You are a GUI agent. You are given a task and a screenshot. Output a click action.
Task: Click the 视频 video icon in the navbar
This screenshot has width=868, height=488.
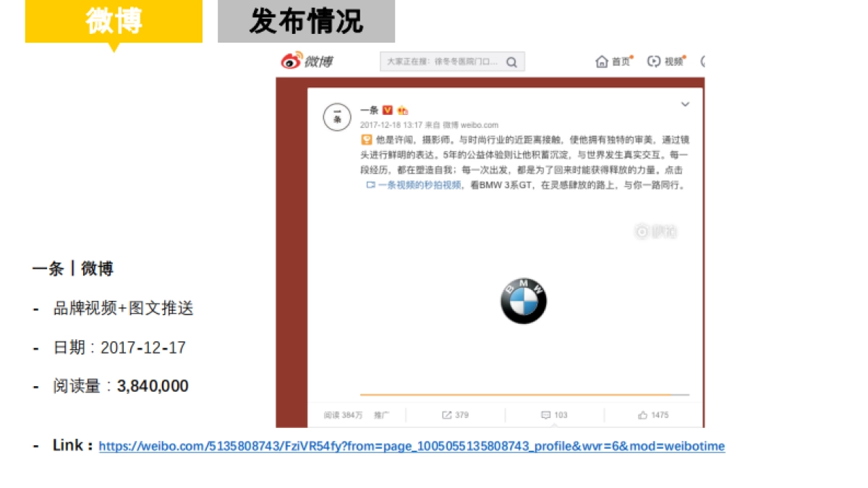click(x=652, y=61)
